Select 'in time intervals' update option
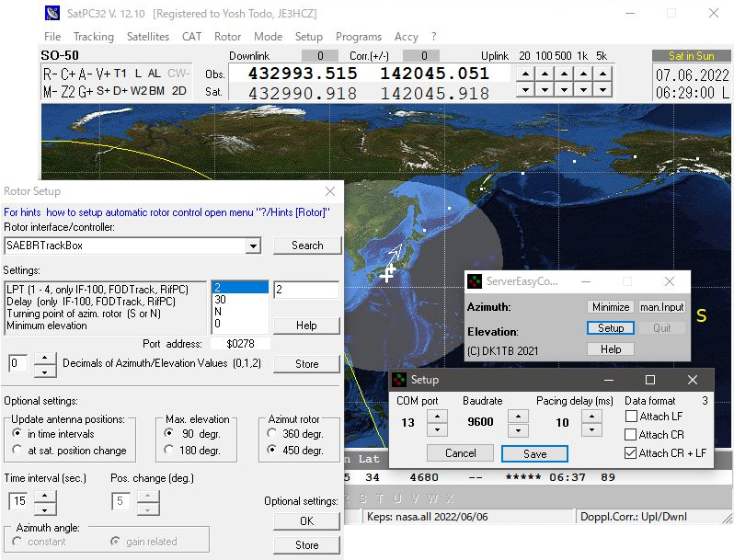Image resolution: width=734 pixels, height=560 pixels. (x=17, y=433)
